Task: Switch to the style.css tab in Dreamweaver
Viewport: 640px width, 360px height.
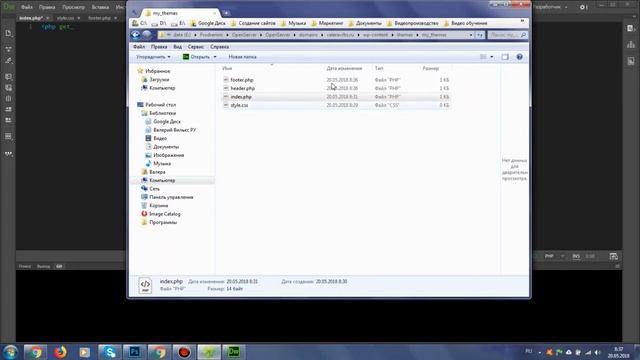Action: (65, 18)
